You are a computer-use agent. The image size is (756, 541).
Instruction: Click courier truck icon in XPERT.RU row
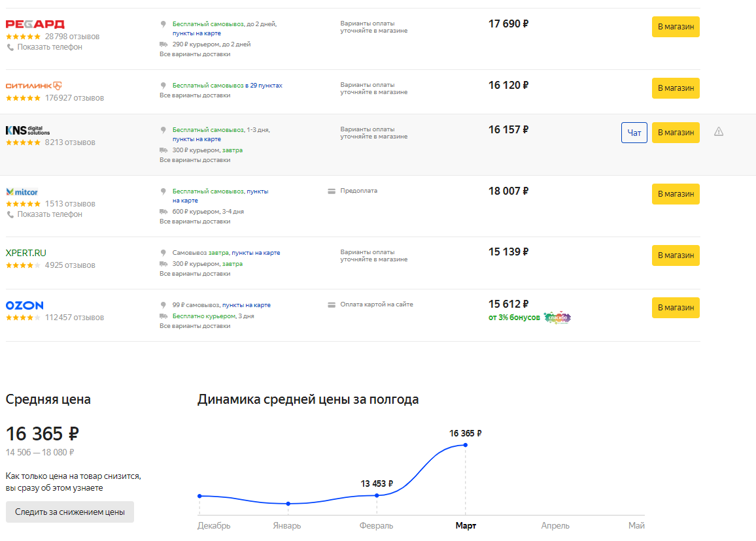click(163, 264)
